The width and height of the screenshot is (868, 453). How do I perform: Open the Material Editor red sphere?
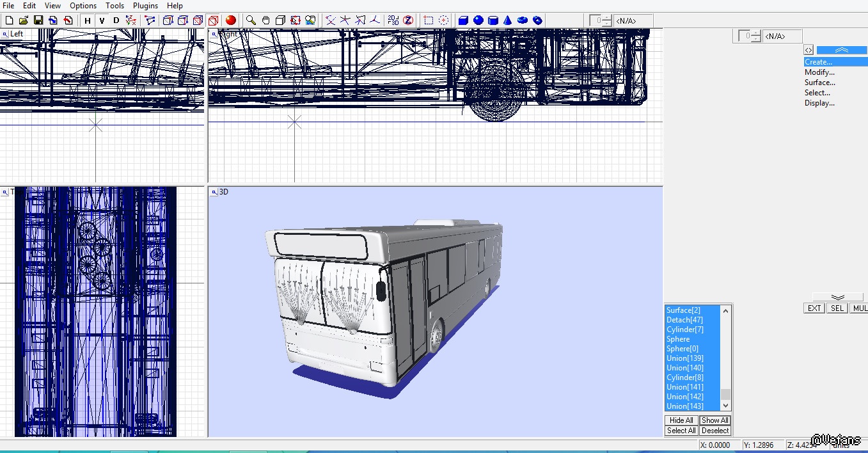click(x=231, y=20)
